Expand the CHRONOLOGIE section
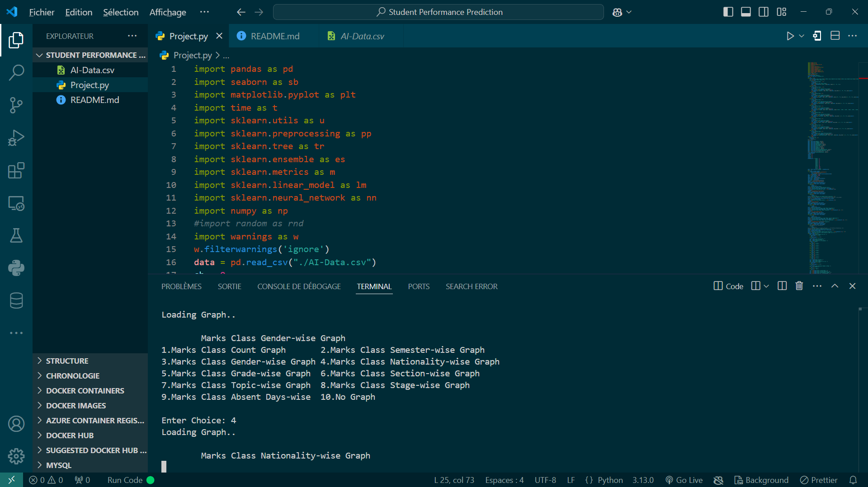This screenshot has height=487, width=868. (90, 376)
